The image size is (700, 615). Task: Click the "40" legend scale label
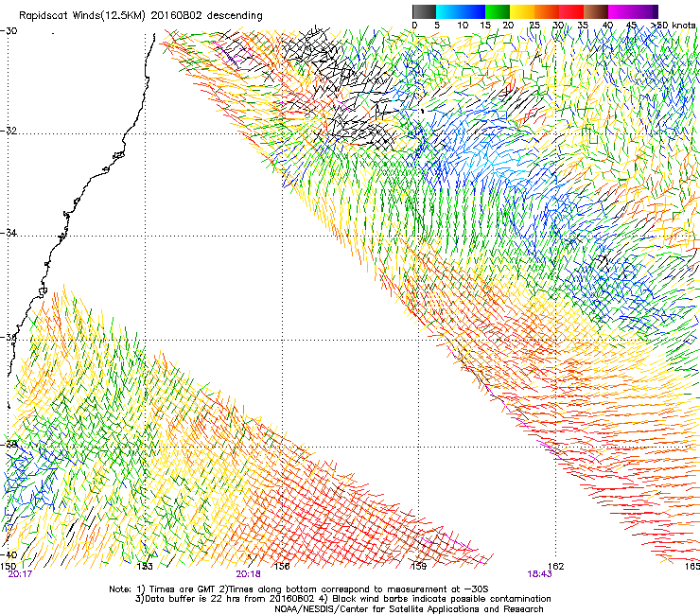click(x=607, y=26)
